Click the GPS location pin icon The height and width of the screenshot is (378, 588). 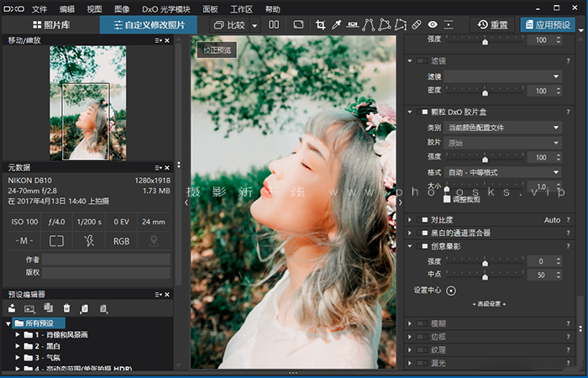[x=154, y=241]
